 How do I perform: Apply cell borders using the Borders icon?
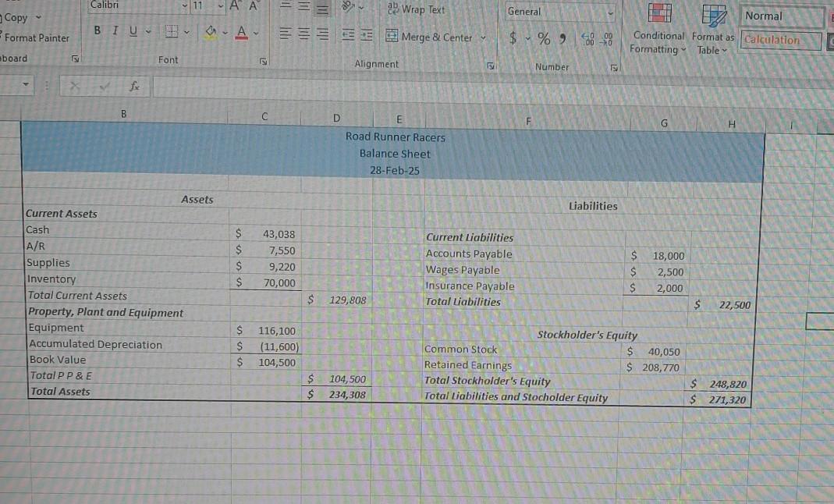[x=172, y=32]
